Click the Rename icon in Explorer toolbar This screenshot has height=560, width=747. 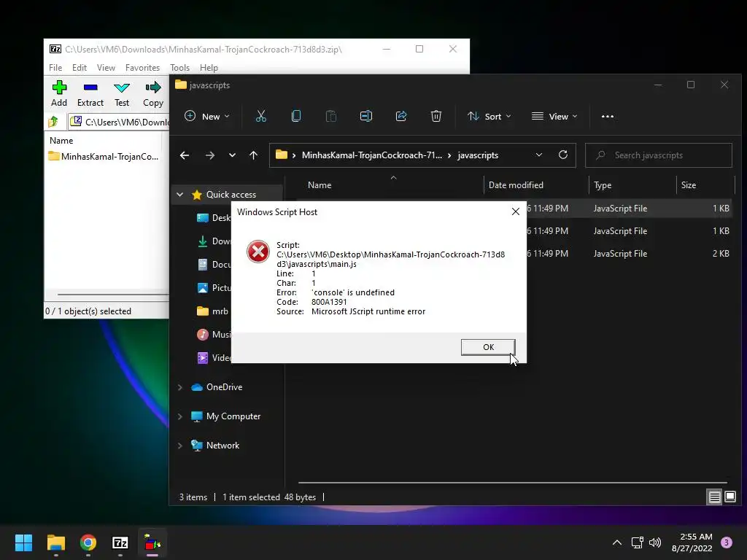pyautogui.click(x=366, y=116)
